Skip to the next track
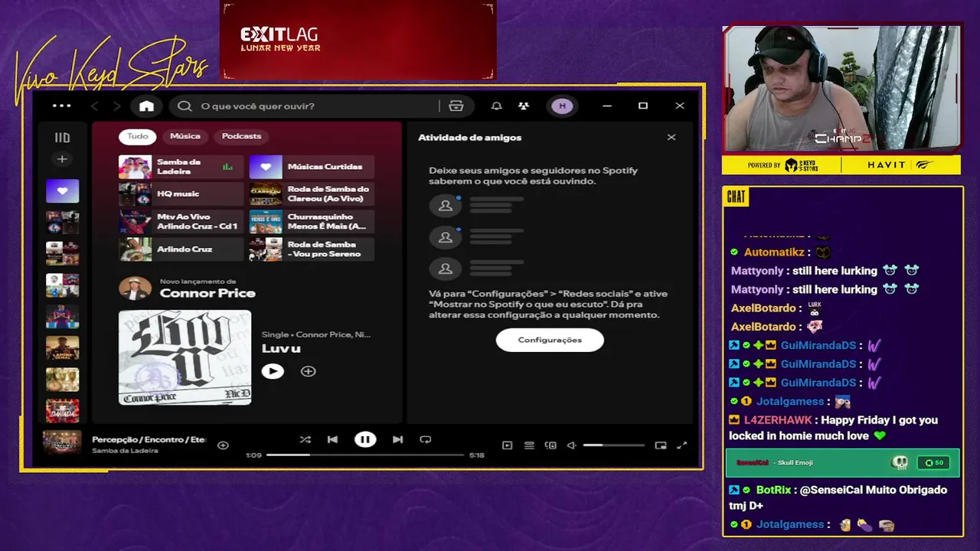This screenshot has height=551, width=980. coord(397,440)
